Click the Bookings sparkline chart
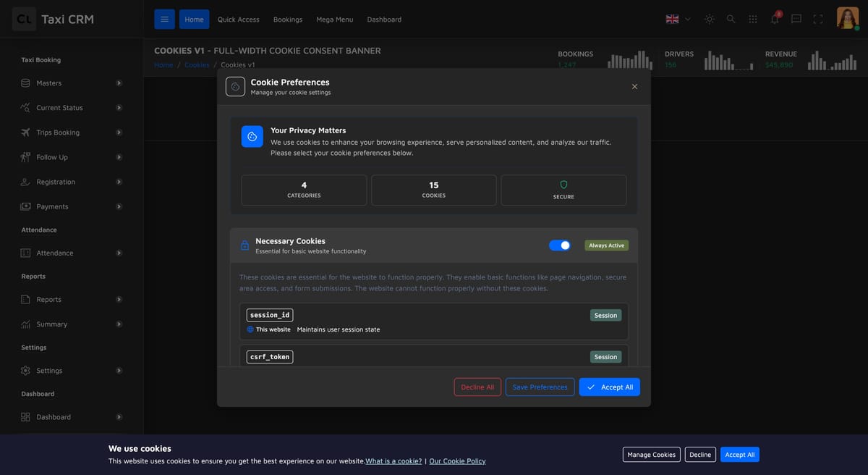Screen dimensions: 868x475 coord(630,60)
